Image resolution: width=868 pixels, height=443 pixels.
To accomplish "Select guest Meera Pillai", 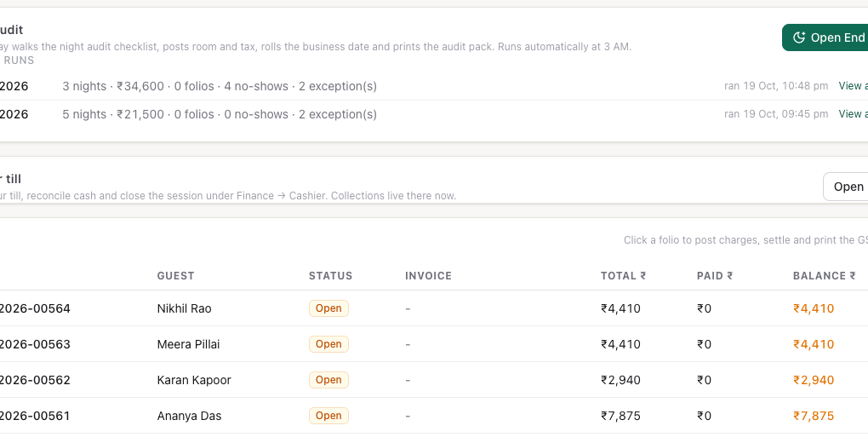I will click(188, 344).
